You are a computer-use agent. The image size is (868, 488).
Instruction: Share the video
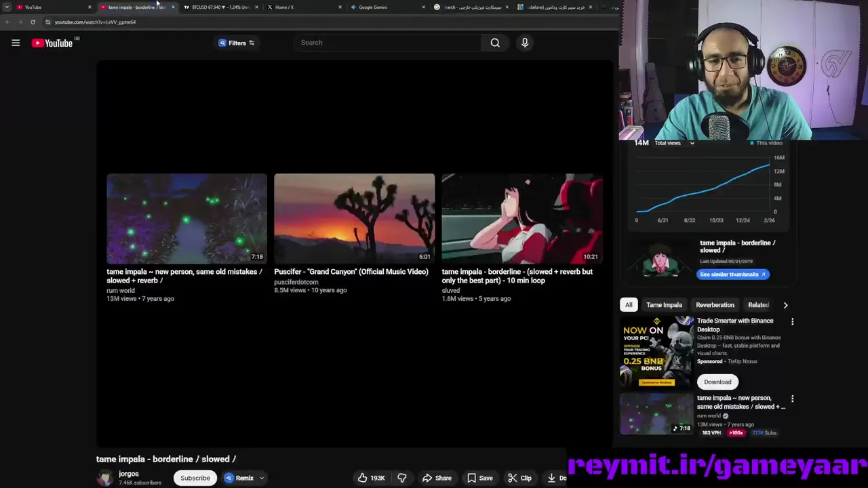tap(437, 478)
